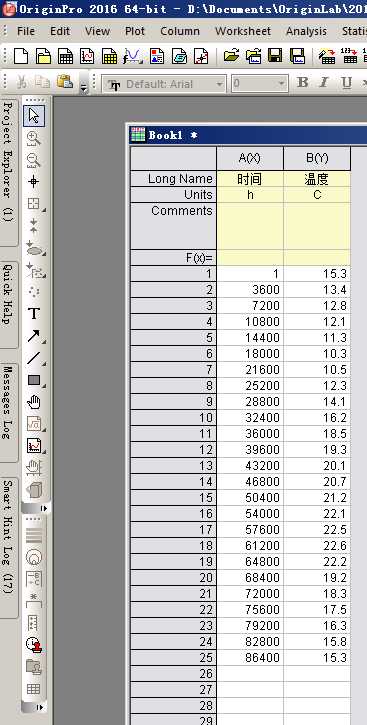This screenshot has width=367, height=725.
Task: Open the font name dropdown
Action: (x=220, y=84)
